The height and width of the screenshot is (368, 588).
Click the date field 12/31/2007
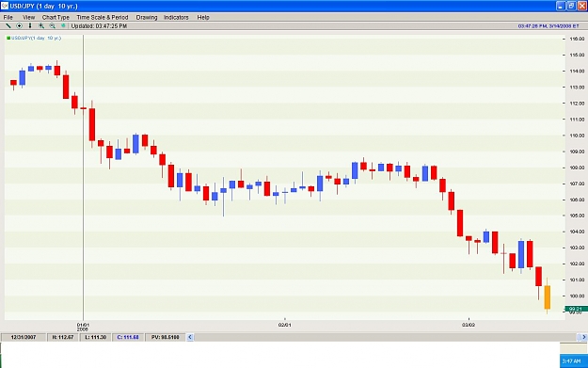pos(24,337)
